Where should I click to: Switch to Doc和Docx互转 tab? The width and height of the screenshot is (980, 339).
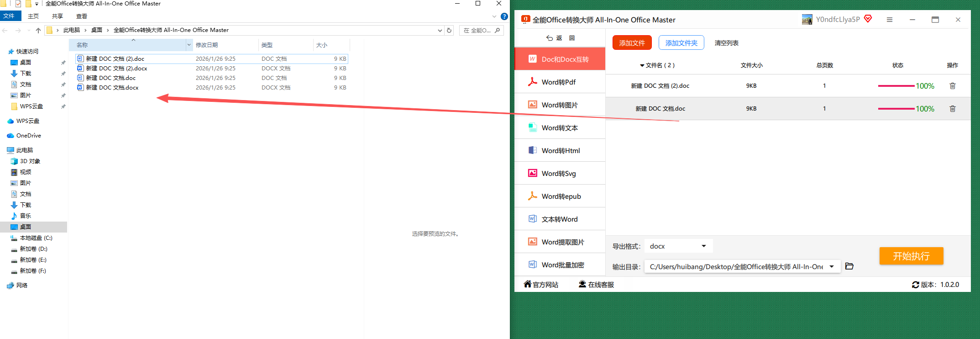coord(560,59)
